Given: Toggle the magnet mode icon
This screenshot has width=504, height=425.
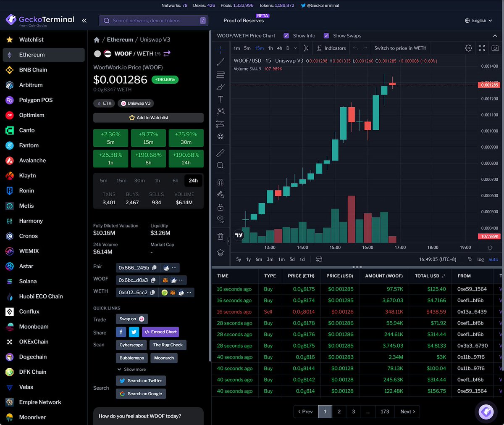Looking at the screenshot, I should point(220,182).
